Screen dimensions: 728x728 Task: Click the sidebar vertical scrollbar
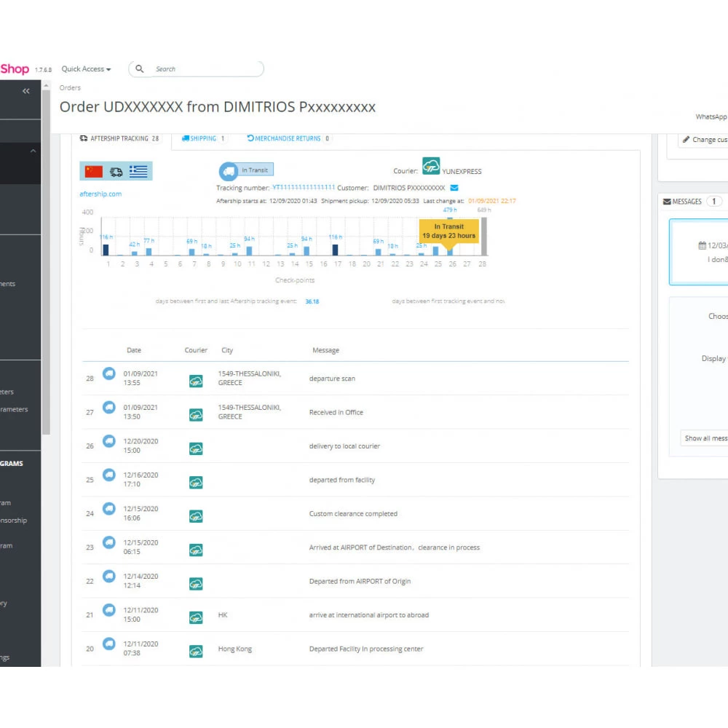tap(46, 262)
